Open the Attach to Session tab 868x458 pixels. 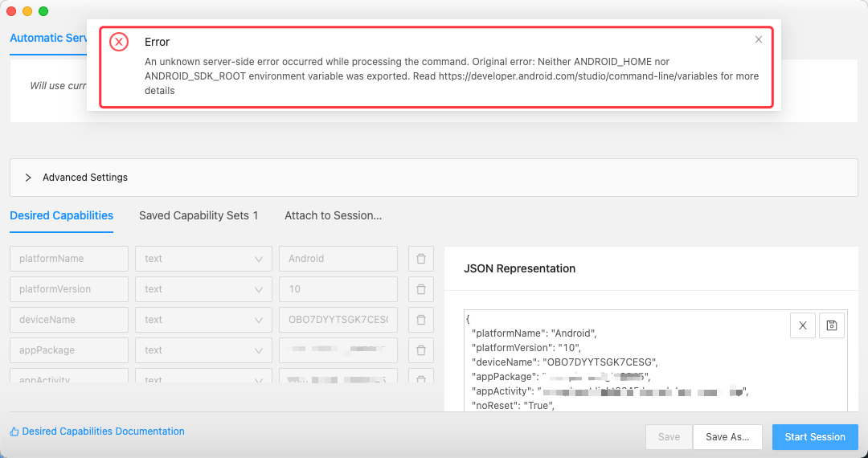[334, 215]
